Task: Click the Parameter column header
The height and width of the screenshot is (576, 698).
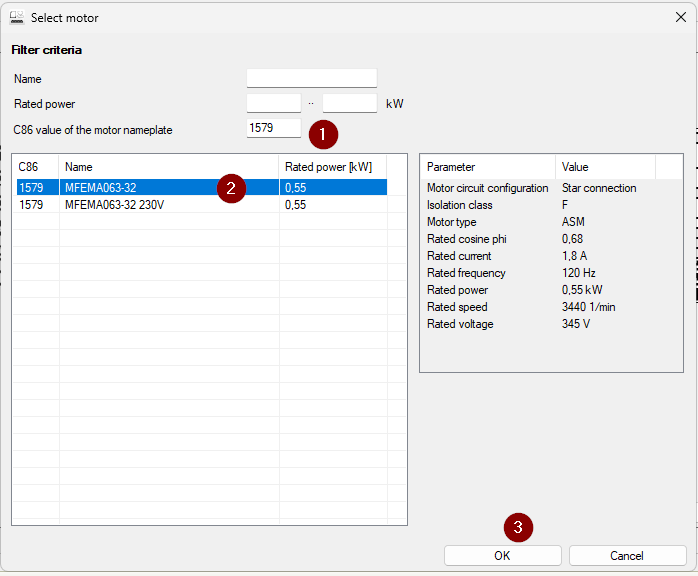Action: pyautogui.click(x=488, y=167)
